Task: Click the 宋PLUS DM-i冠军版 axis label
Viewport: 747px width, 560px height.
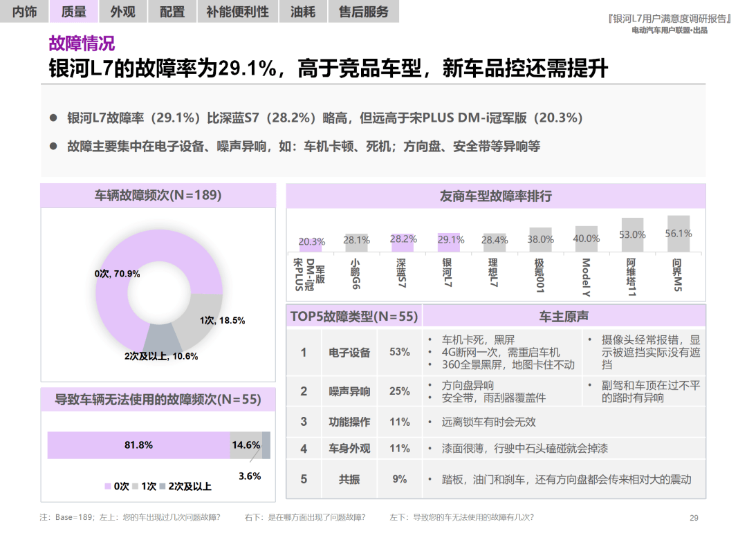Action: (x=309, y=274)
